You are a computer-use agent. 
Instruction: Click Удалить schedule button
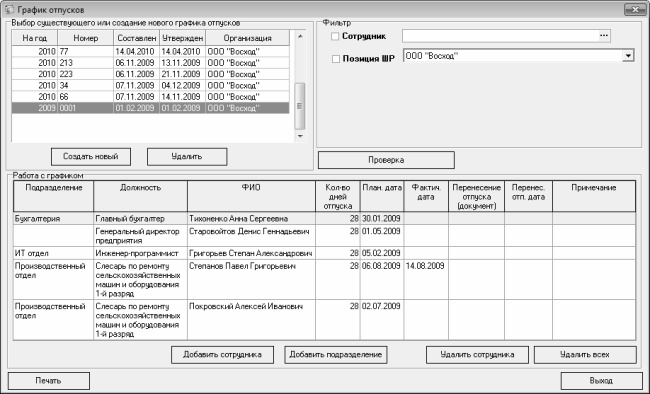coord(187,157)
